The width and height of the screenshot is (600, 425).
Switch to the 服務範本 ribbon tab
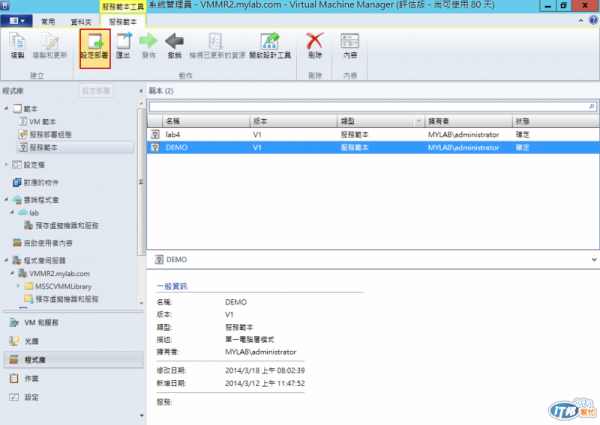pos(123,22)
